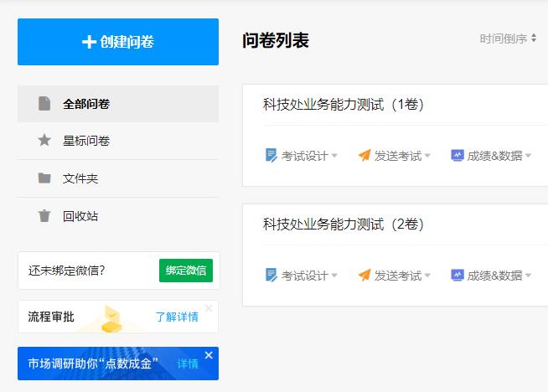The image size is (548, 392).
Task: Open 回收站 using trash bin icon
Action: click(44, 216)
